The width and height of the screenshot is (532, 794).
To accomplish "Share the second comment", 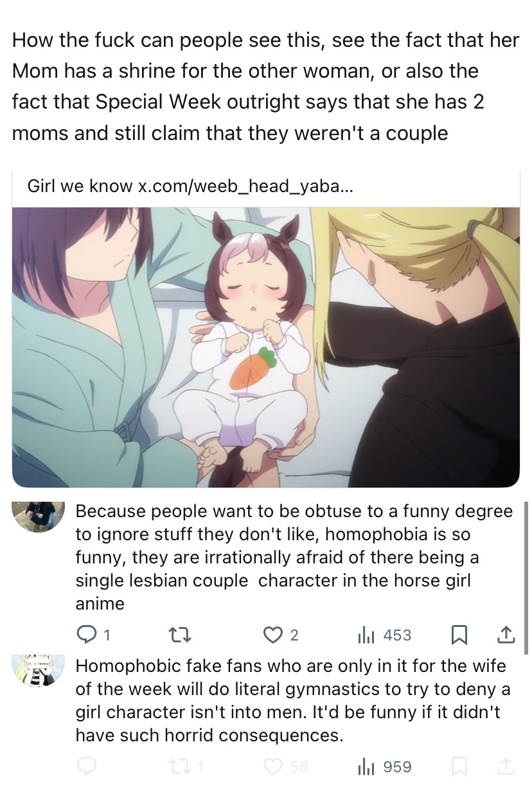I will pos(506,767).
